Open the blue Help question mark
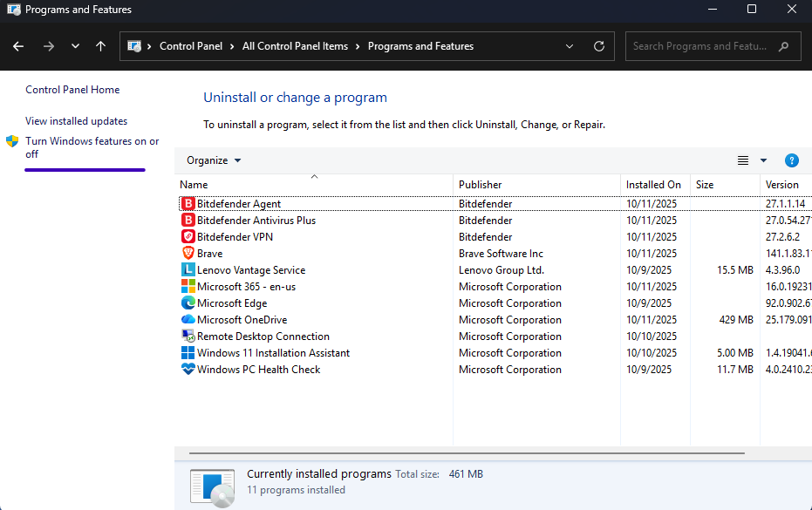Screen dimensions: 812x510 791,160
